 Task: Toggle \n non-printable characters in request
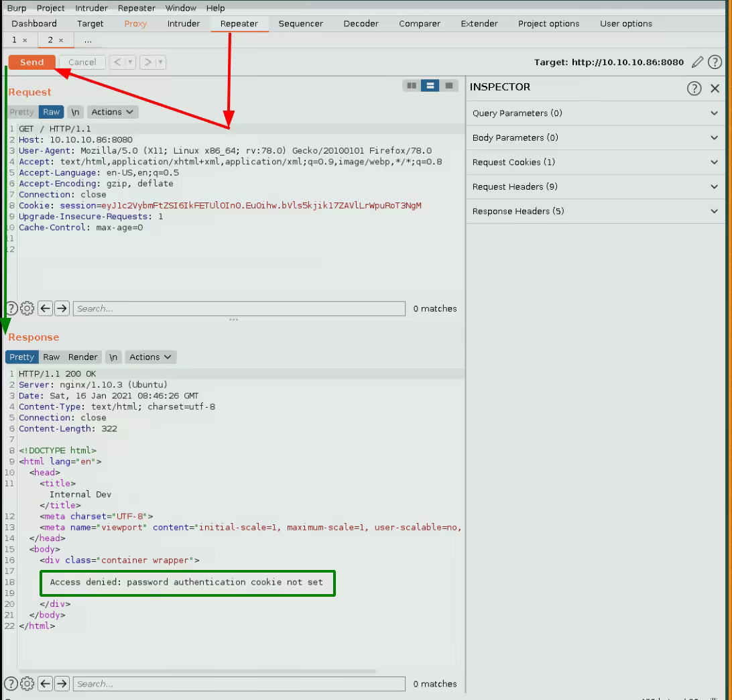[76, 112]
